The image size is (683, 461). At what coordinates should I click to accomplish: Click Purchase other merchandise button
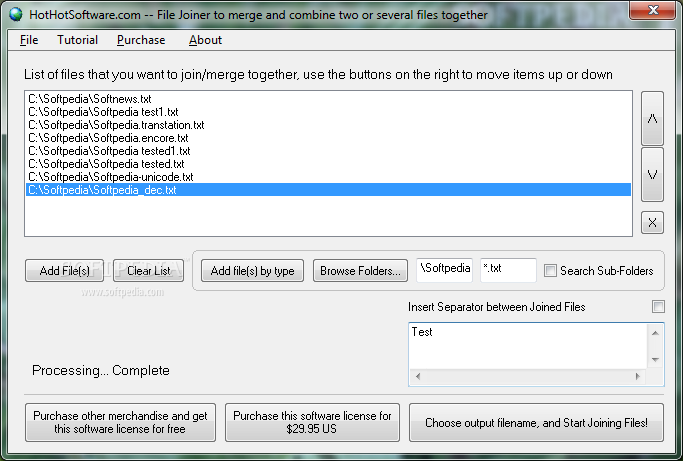[x=120, y=422]
